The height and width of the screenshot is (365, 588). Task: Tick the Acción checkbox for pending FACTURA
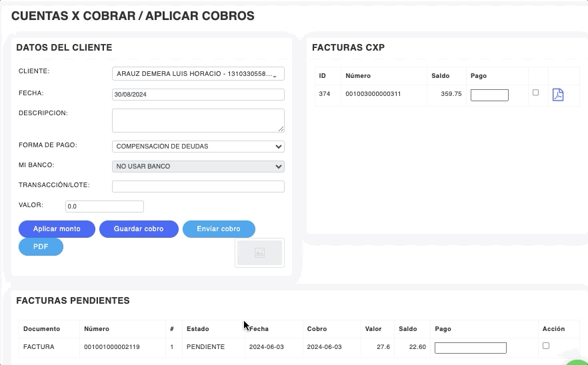click(546, 346)
